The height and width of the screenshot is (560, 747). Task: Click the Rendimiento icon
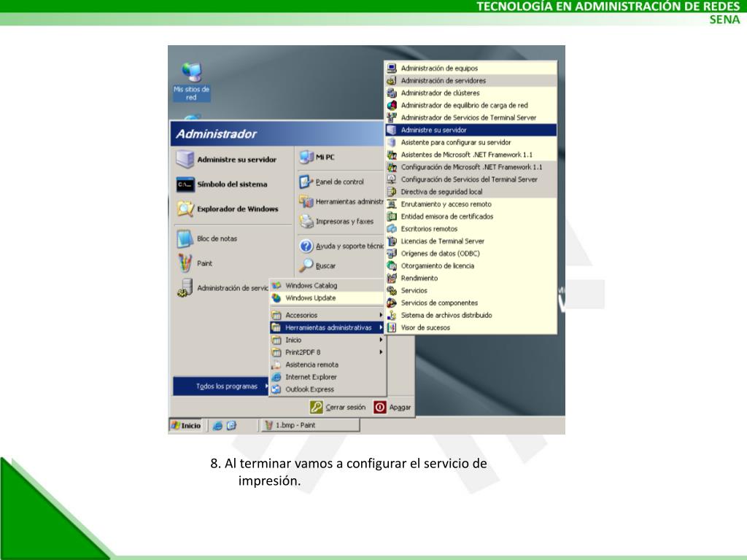(x=392, y=278)
